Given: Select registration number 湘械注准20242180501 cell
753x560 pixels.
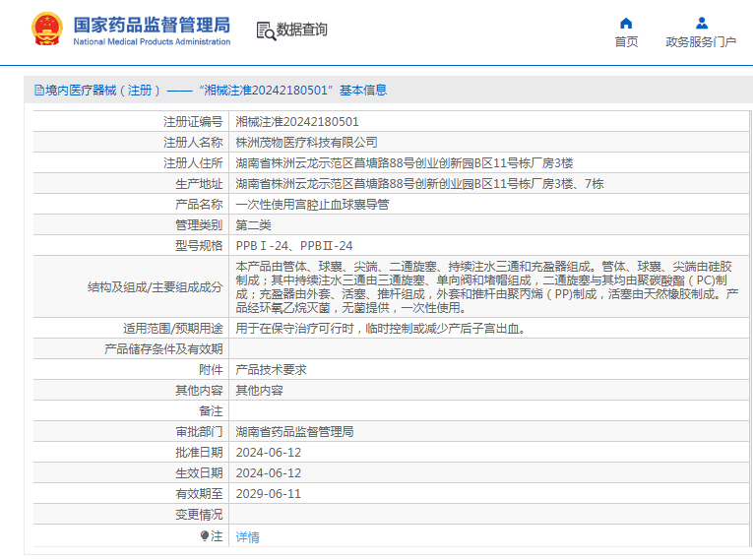Looking at the screenshot, I should [297, 122].
